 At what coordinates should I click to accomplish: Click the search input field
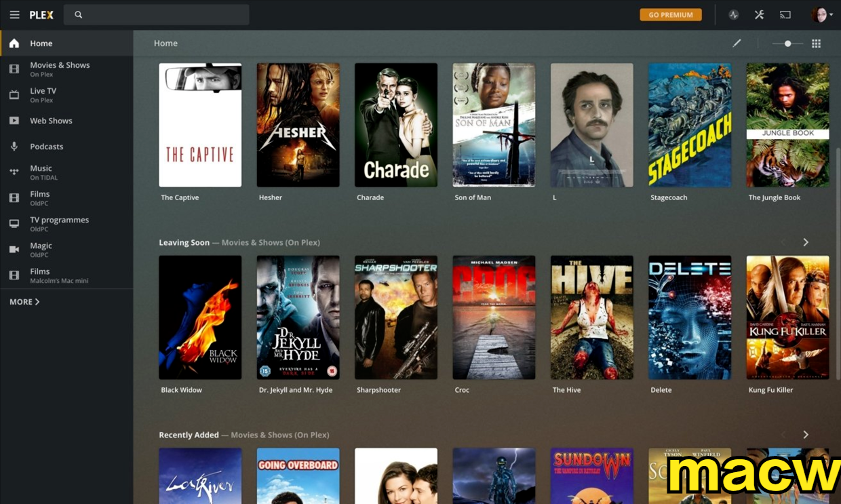[163, 15]
